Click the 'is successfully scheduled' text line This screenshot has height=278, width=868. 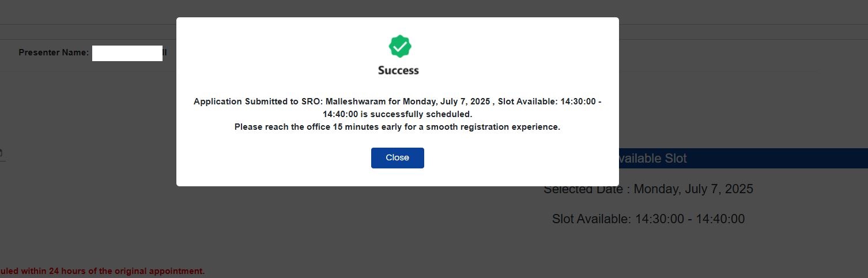point(397,114)
